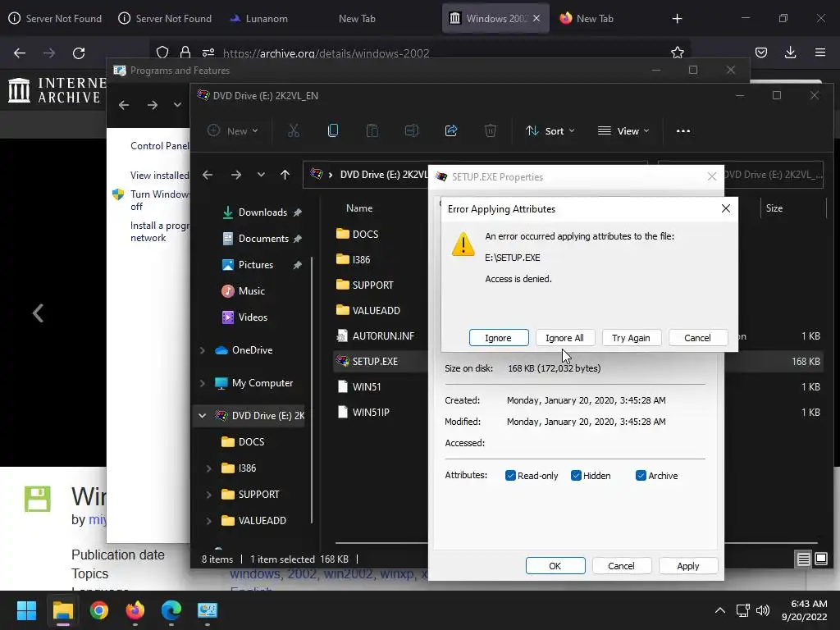Click the Share icon in Explorer toolbar

click(451, 130)
